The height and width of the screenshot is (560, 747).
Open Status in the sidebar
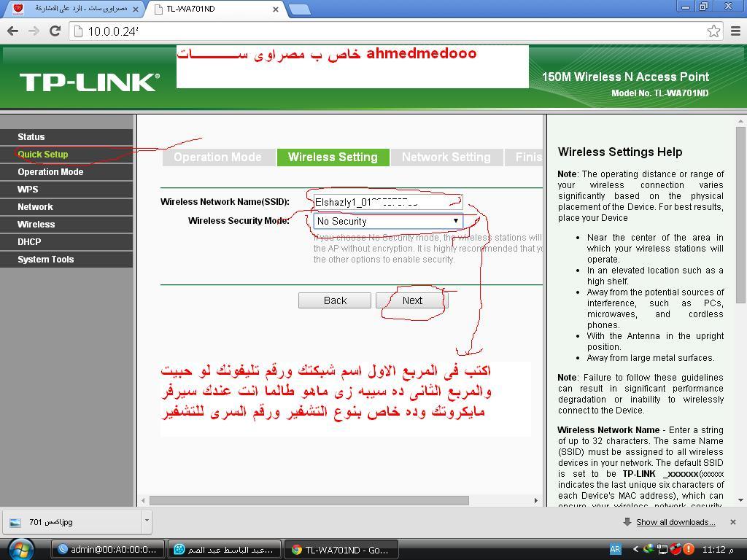click(66, 137)
